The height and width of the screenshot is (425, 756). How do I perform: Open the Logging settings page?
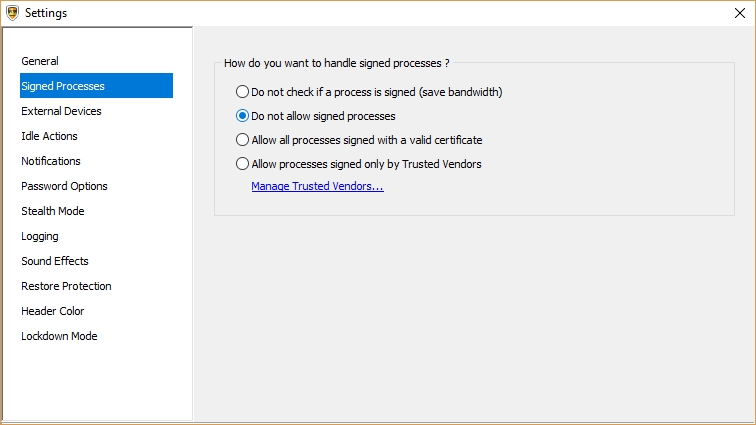(40, 236)
